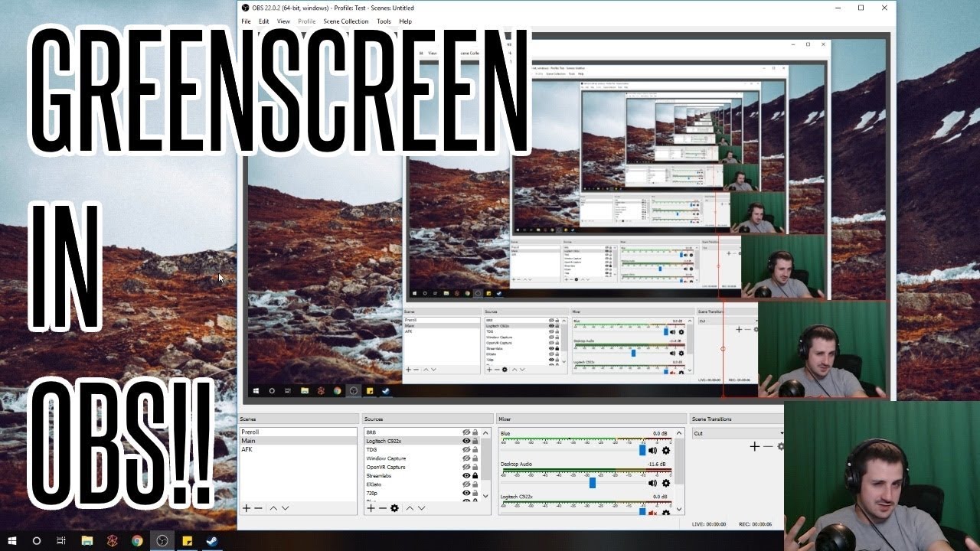Add a new source with the plus icon
This screenshot has width=980, height=551.
371,508
